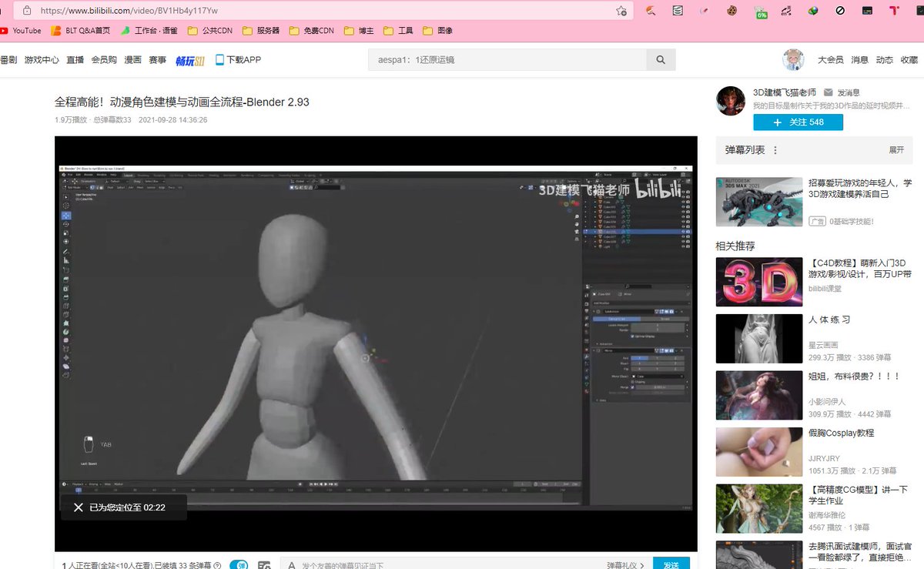
Task: Open the scooter-shaped browser extension
Action: click(785, 11)
